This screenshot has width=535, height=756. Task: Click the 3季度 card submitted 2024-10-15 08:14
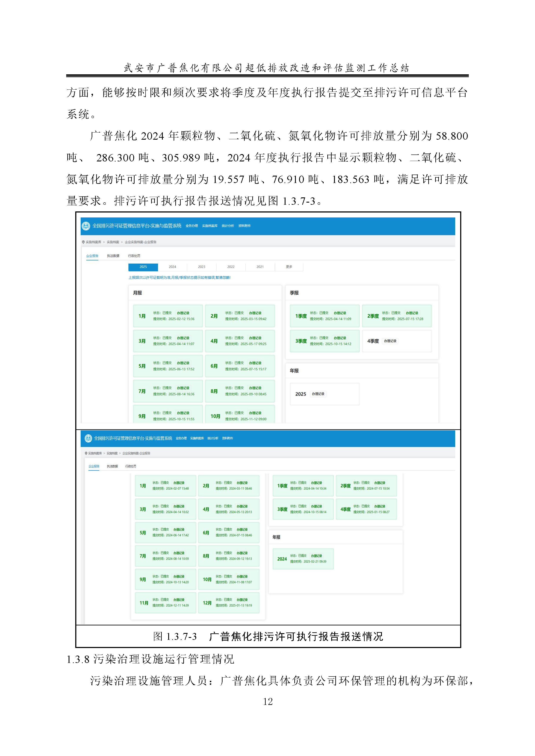click(303, 509)
